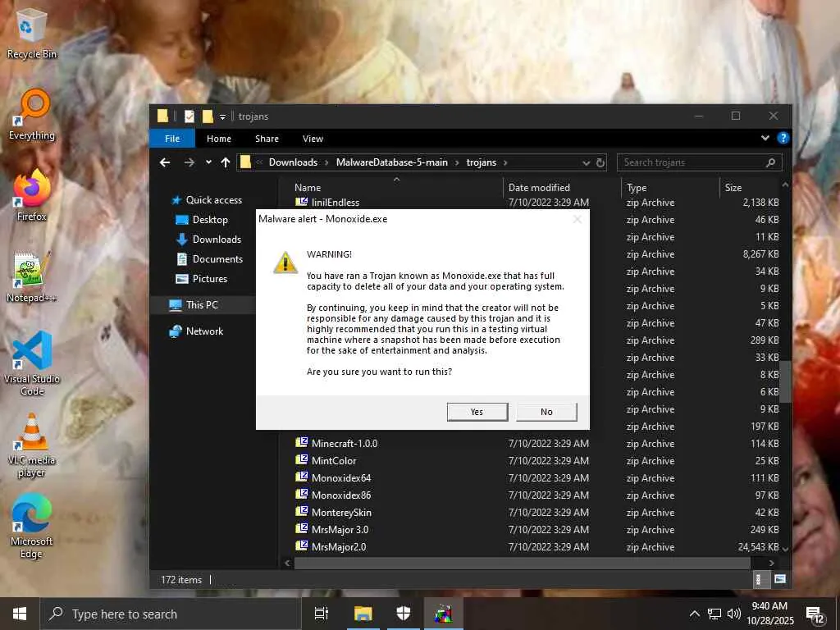The image size is (840, 630).
Task: Select This PC in navigation pane
Action: coord(194,305)
